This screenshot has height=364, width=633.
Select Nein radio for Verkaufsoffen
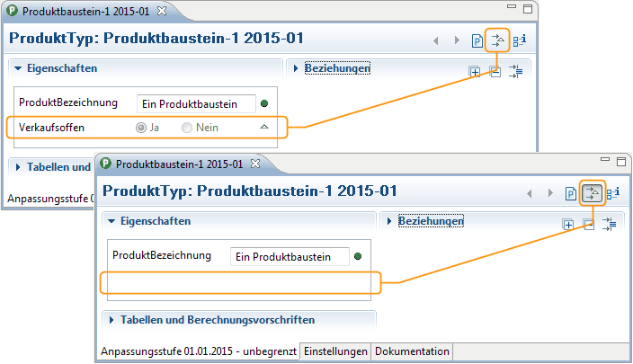187,128
